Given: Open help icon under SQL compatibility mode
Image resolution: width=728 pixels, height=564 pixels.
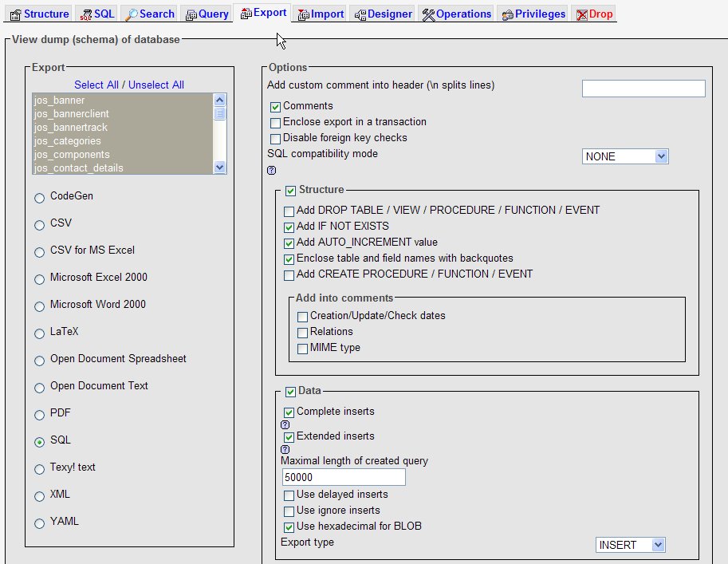Looking at the screenshot, I should pos(272,171).
